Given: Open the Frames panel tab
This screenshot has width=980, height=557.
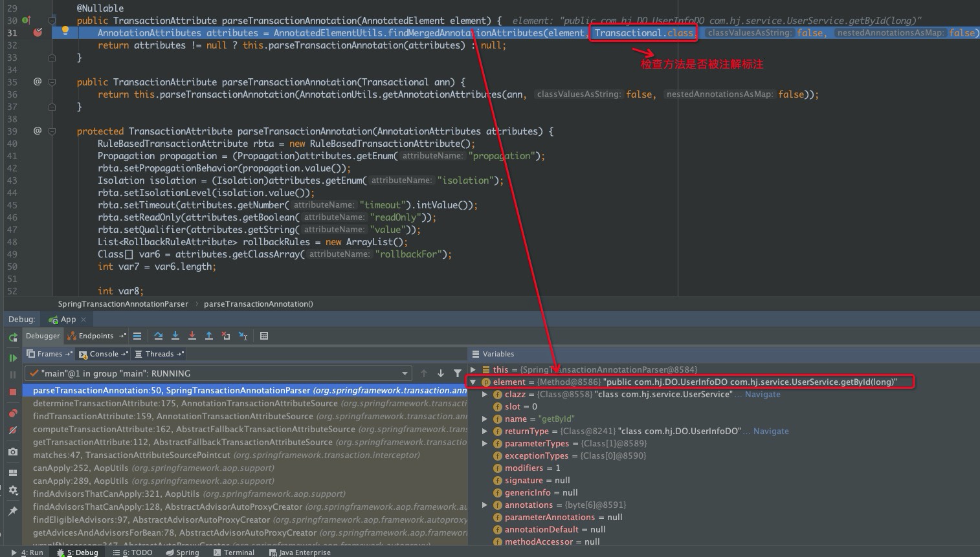Looking at the screenshot, I should pyautogui.click(x=50, y=354).
